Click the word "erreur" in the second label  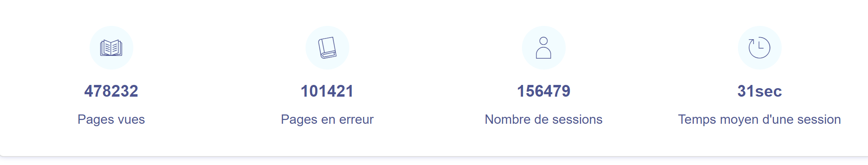pos(356,119)
